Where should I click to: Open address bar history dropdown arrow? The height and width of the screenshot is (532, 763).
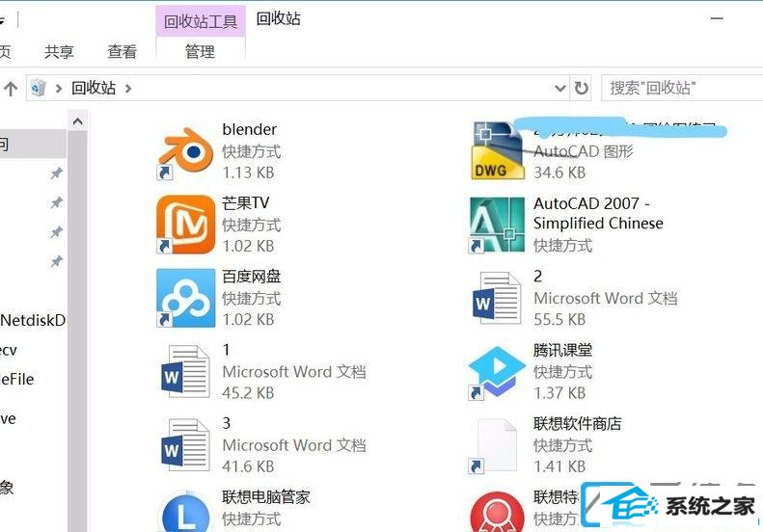(x=560, y=88)
